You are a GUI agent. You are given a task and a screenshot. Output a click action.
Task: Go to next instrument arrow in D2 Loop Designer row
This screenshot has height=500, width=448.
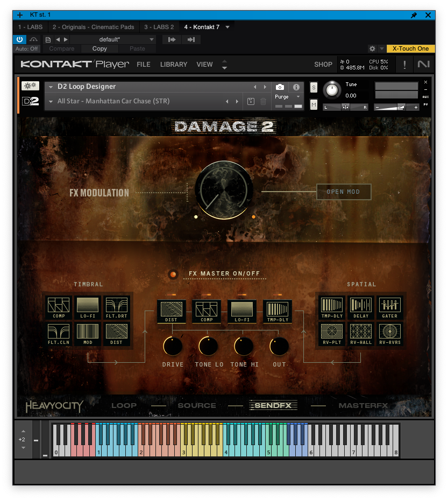265,87
